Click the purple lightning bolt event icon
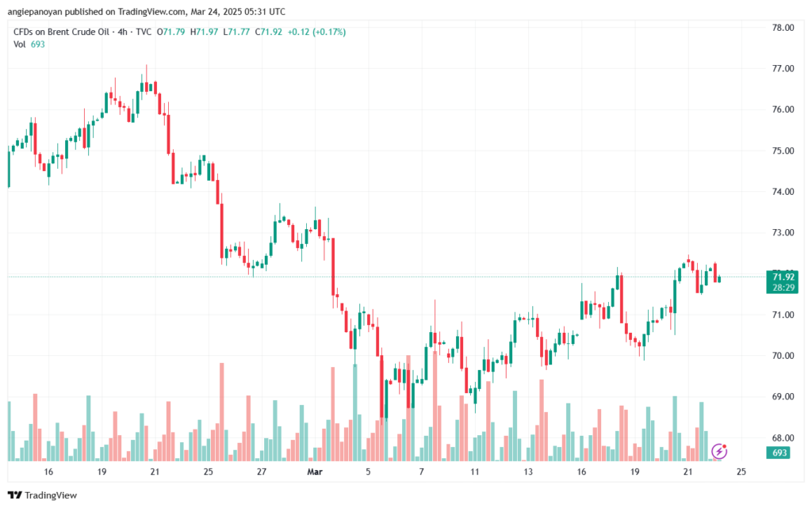 [720, 451]
